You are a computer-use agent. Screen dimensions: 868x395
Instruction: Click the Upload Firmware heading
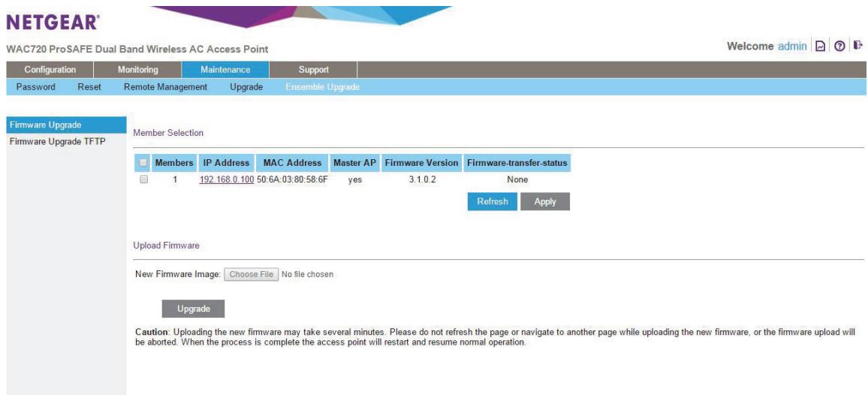coord(166,246)
